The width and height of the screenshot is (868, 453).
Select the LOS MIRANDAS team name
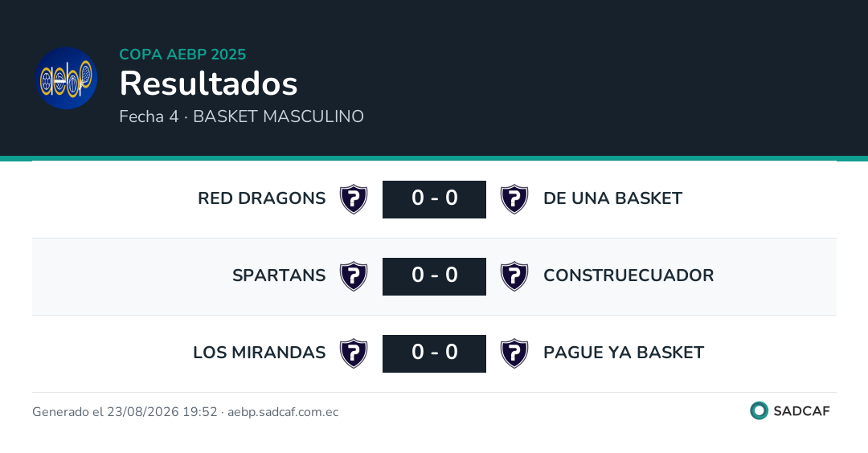[260, 353]
